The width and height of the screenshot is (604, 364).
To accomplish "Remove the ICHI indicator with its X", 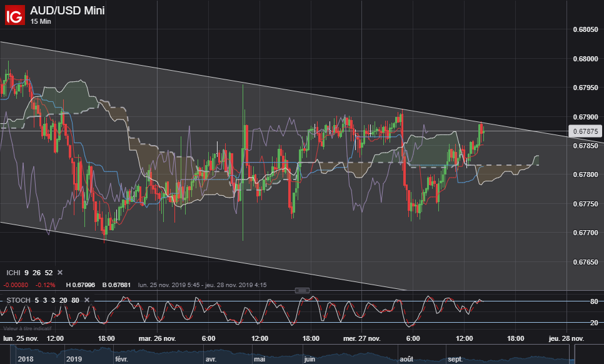I will [60, 272].
